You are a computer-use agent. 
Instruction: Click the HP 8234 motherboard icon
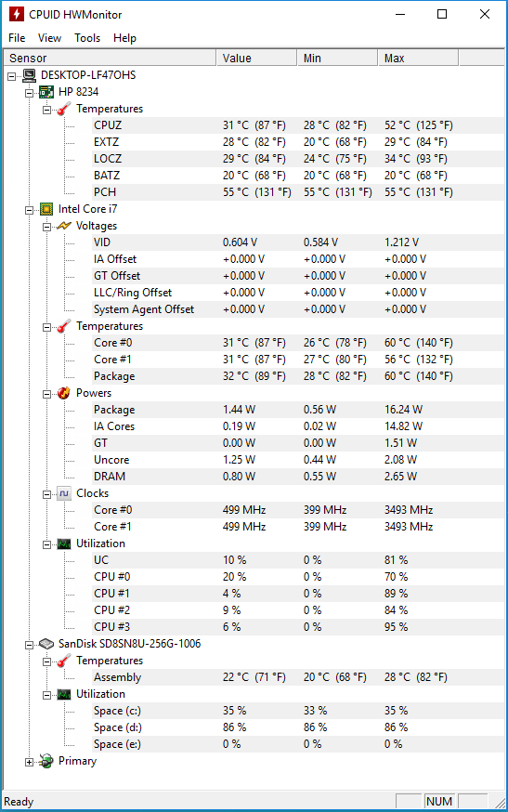click(46, 92)
